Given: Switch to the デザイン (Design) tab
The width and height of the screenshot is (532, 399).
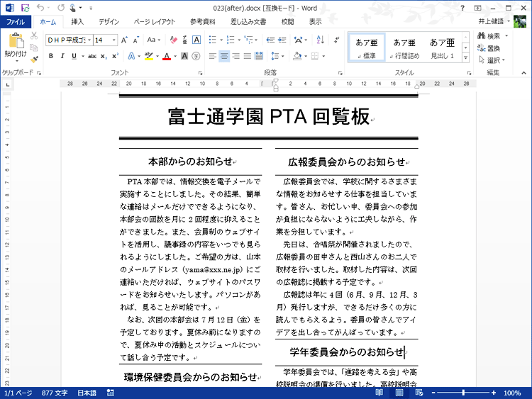Looking at the screenshot, I should (109, 22).
